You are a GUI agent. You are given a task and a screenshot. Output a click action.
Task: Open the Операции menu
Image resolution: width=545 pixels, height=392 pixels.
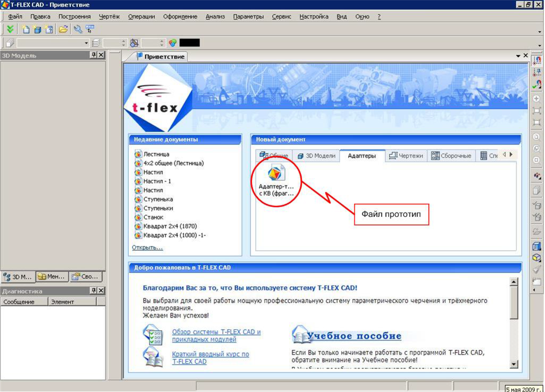click(x=141, y=17)
